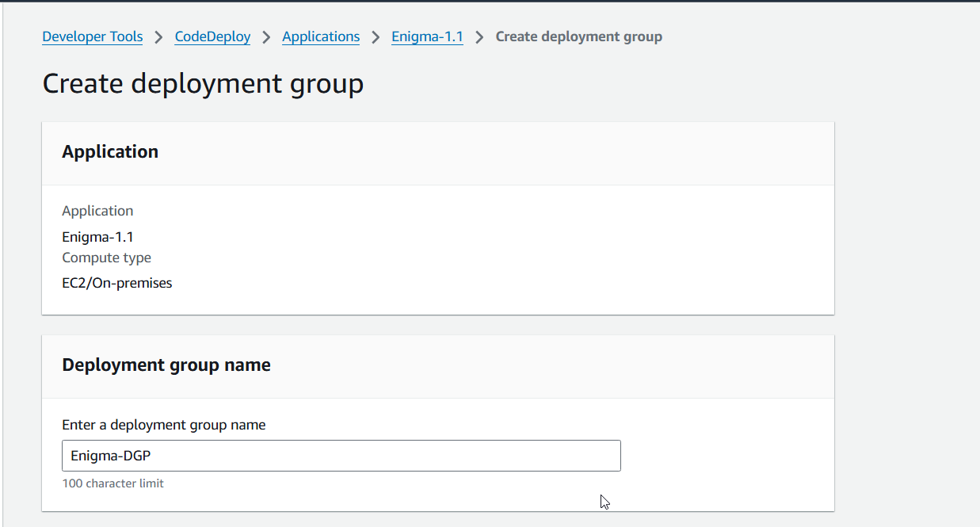Image resolution: width=980 pixels, height=527 pixels.
Task: Go to the CodeDeploy breadcrumb link
Action: pyautogui.click(x=212, y=36)
